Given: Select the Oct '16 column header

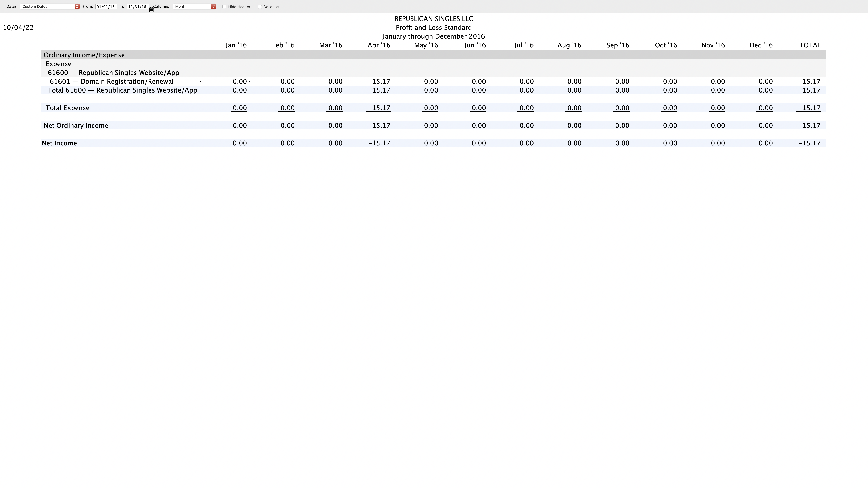Looking at the screenshot, I should tap(666, 45).
